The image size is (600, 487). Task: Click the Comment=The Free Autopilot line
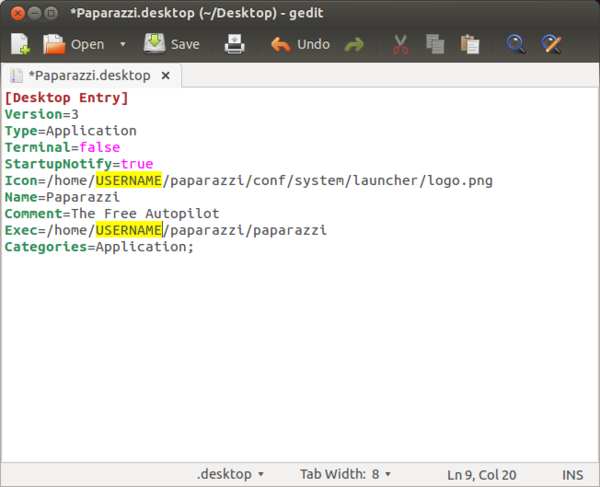112,213
